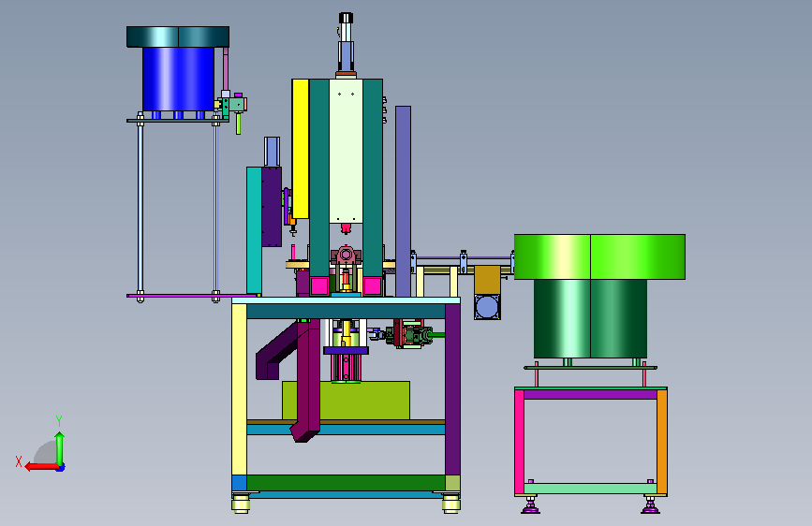Pick the pale yellow left leg of main frame
Image resolution: width=812 pixels, height=526 pixels.
239,389
